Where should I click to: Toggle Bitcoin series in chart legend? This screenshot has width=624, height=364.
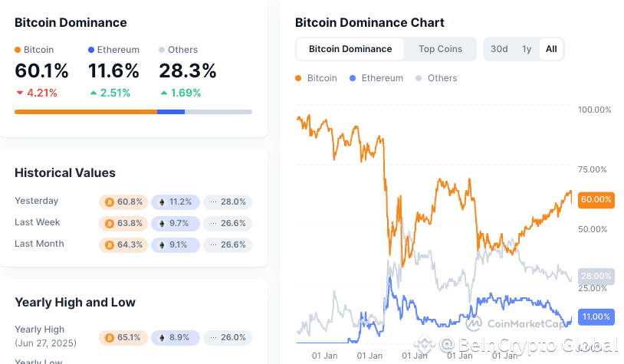[317, 78]
